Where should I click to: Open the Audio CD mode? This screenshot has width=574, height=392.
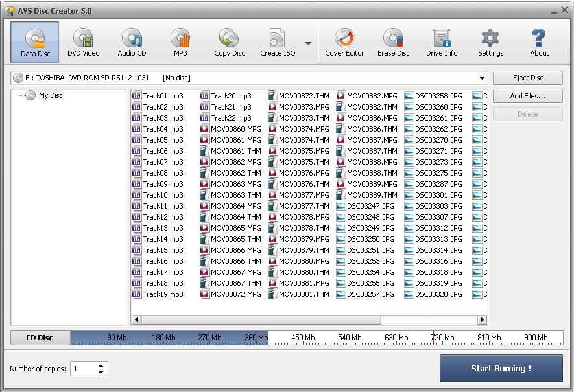(x=132, y=41)
